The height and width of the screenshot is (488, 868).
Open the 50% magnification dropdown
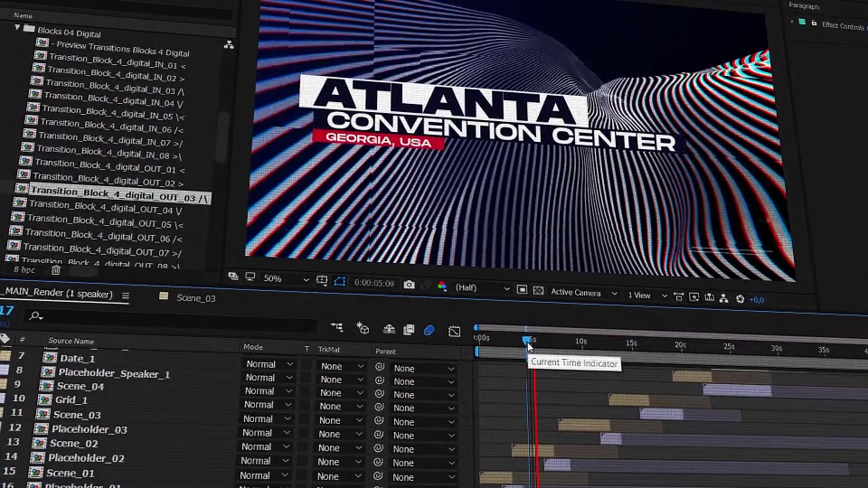(x=286, y=279)
